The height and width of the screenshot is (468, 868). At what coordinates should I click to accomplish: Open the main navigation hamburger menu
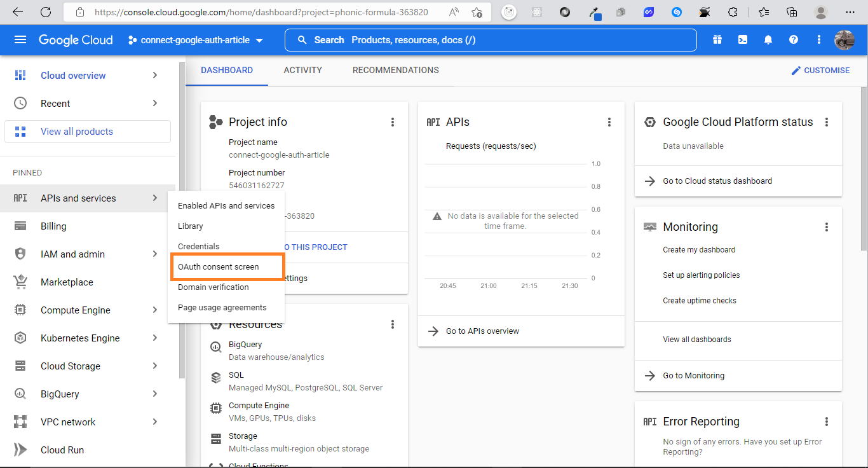[20, 39]
